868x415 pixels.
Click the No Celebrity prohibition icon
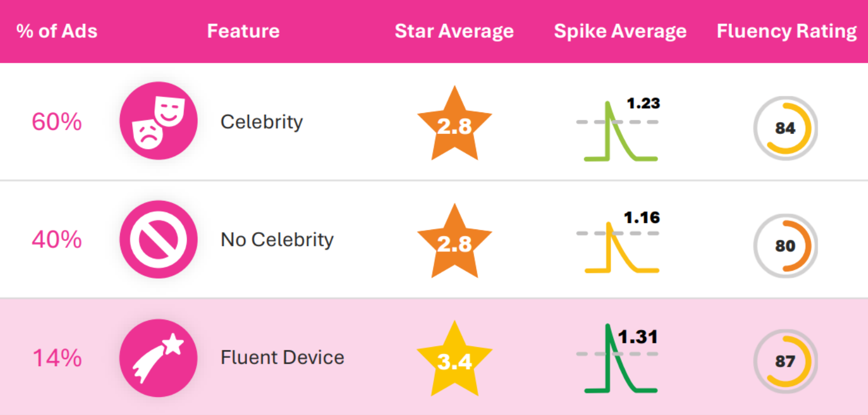pos(158,239)
